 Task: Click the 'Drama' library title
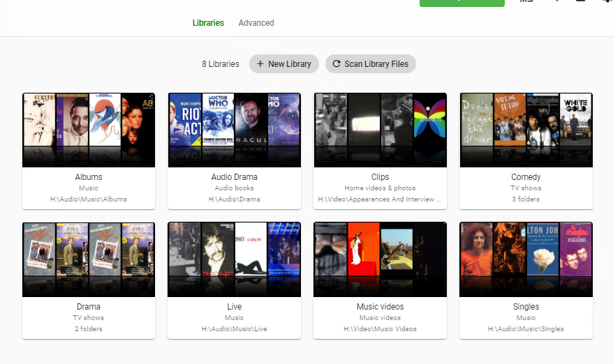pyautogui.click(x=89, y=307)
